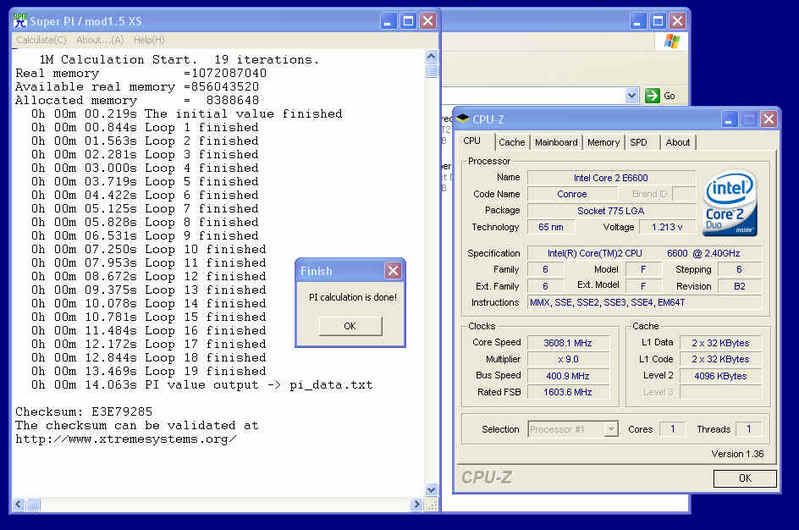Click the Super PI title bar icon
The width and height of the screenshot is (799, 530).
coord(20,21)
